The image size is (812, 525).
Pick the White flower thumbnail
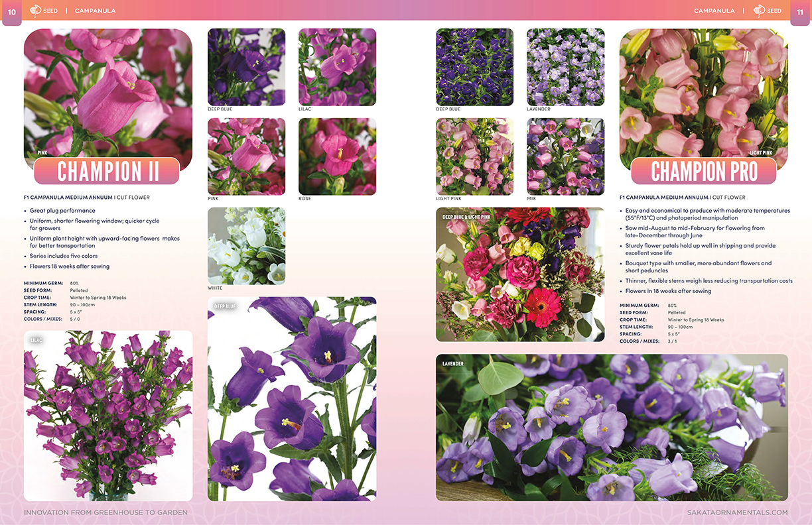click(x=246, y=246)
